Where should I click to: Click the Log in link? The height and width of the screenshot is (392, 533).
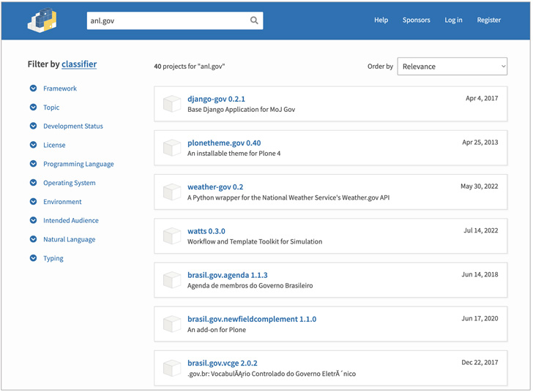(x=453, y=20)
